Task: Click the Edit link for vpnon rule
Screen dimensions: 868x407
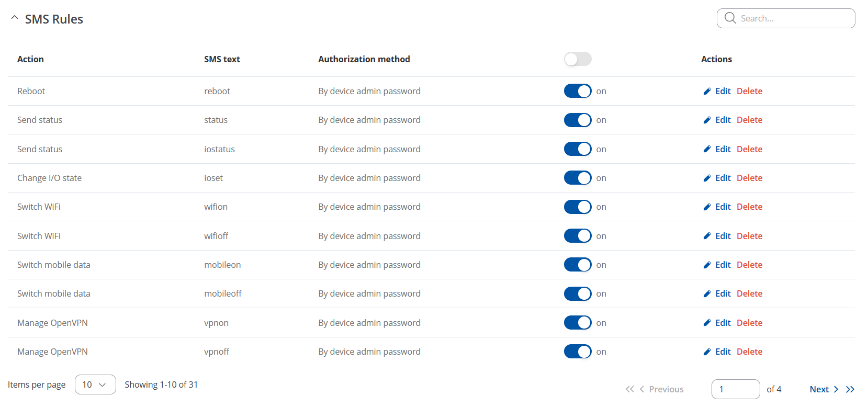Action: click(723, 323)
